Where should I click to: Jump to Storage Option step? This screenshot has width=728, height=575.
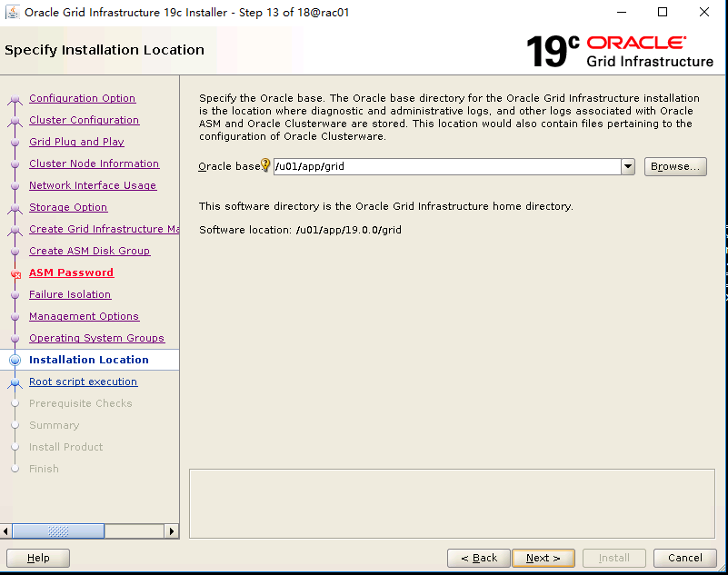click(68, 207)
